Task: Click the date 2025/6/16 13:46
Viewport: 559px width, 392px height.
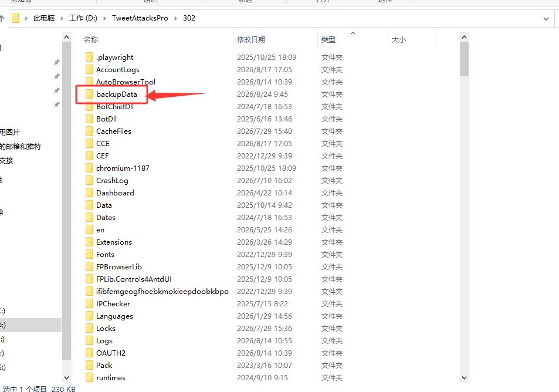Action: pyautogui.click(x=264, y=119)
